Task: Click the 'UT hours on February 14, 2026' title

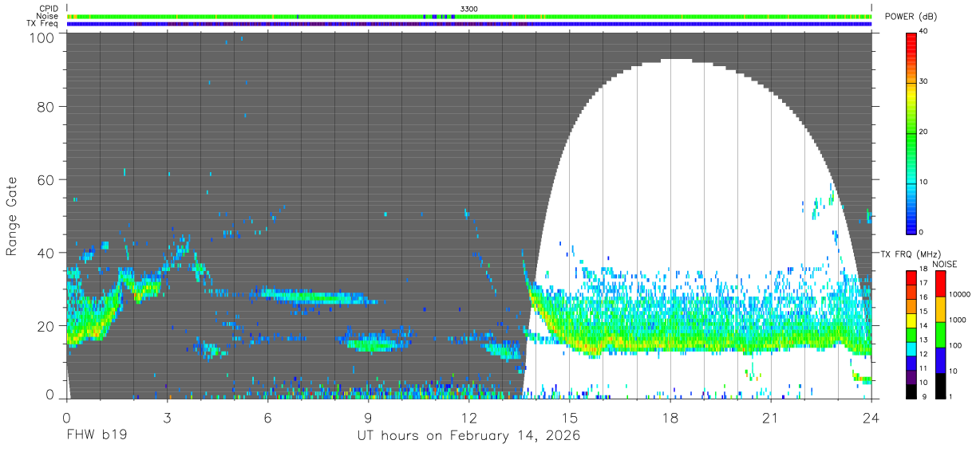Action: [468, 436]
